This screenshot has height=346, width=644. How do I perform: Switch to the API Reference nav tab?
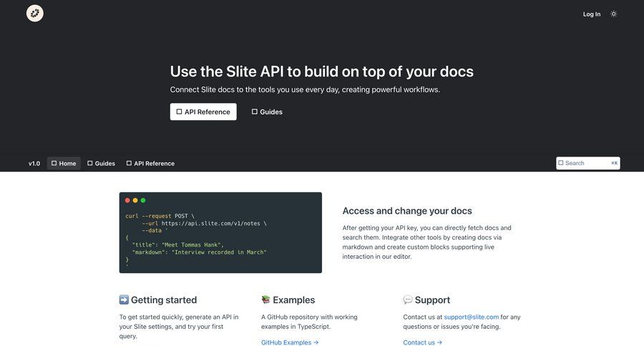(x=150, y=163)
